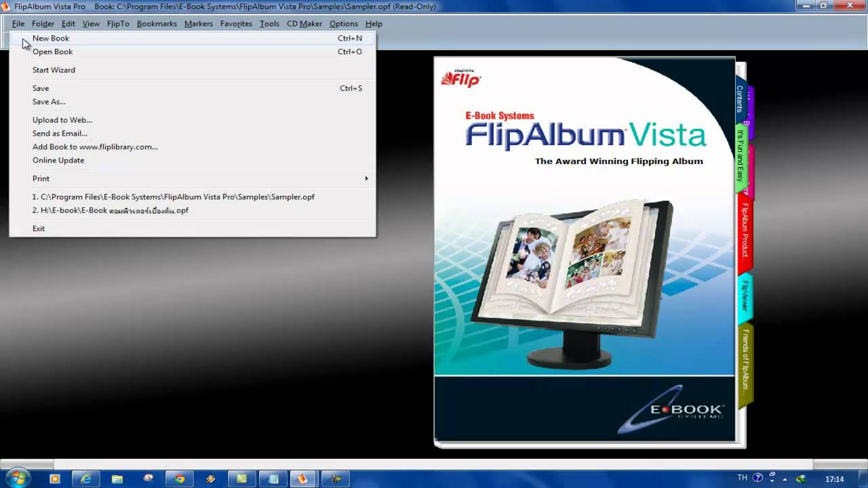Launch Google Chrome from taskbar

[x=180, y=479]
